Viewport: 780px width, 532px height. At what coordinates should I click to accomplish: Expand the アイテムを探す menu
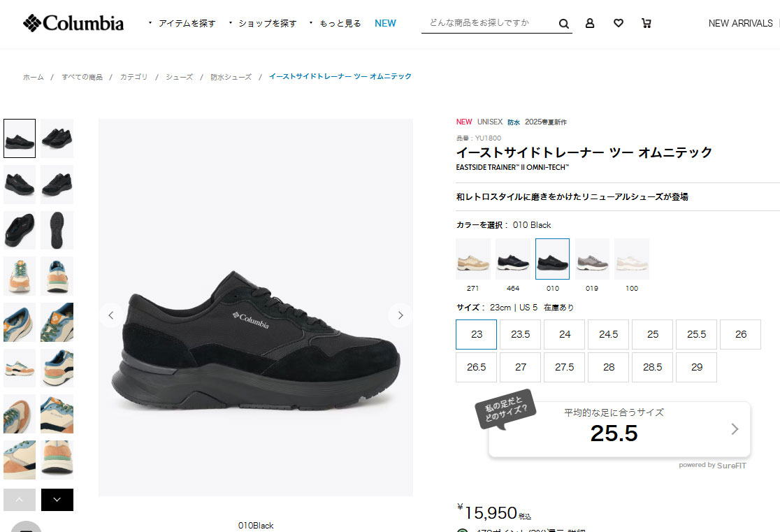(x=182, y=23)
